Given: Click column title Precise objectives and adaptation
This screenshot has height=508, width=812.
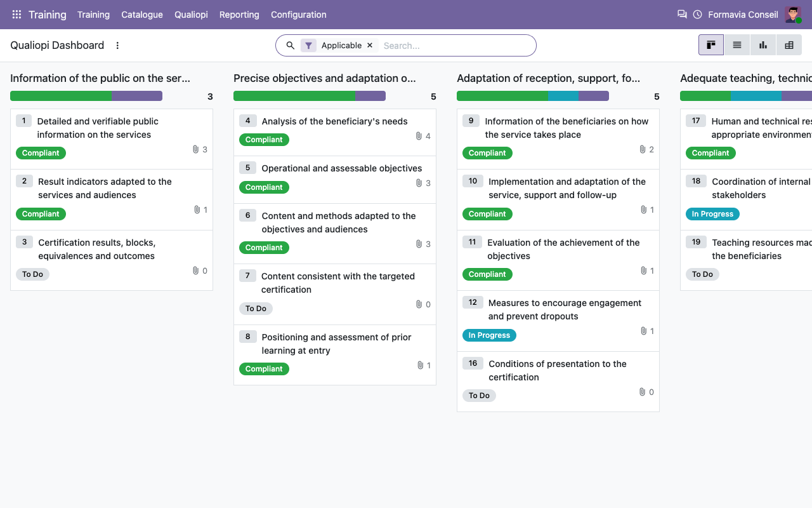Looking at the screenshot, I should coord(325,78).
